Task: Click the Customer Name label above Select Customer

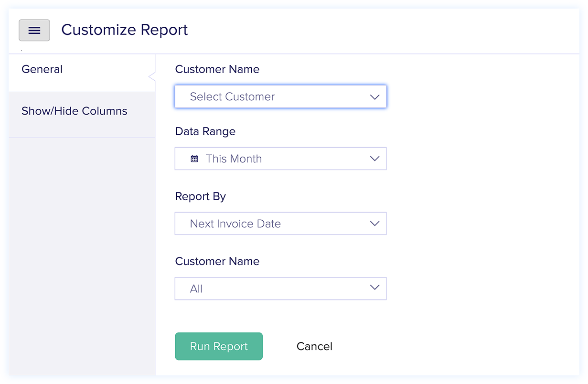Action: point(217,69)
